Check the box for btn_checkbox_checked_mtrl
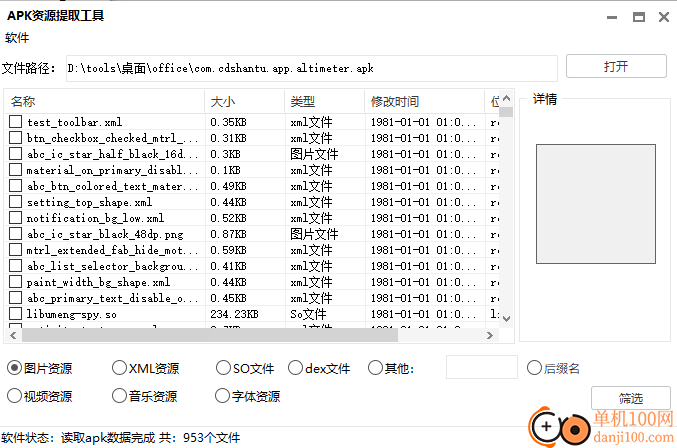Image resolution: width=677 pixels, height=448 pixels. (x=16, y=138)
